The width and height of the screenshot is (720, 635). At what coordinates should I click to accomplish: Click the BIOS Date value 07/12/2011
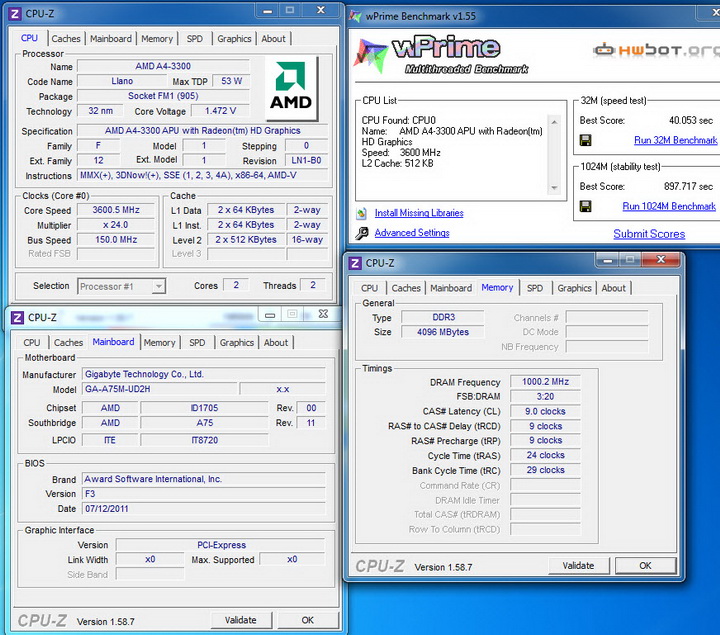[204, 509]
